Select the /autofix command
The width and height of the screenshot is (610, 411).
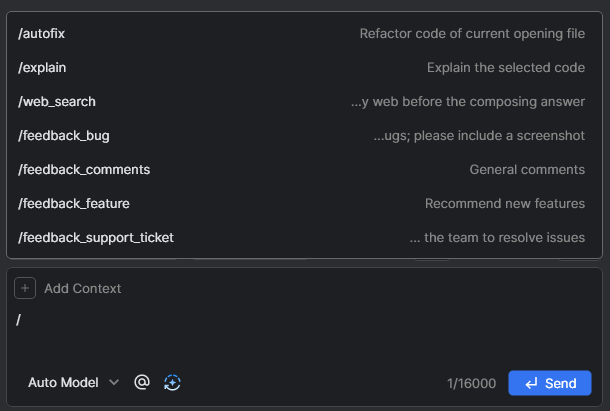304,34
